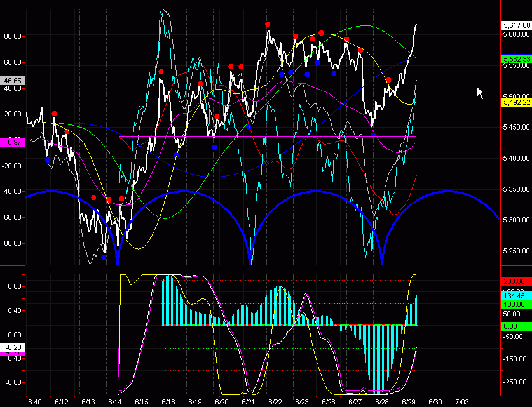Image resolution: width=532 pixels, height=407 pixels.
Task: Click the 6/12 date label
Action: coord(62,403)
